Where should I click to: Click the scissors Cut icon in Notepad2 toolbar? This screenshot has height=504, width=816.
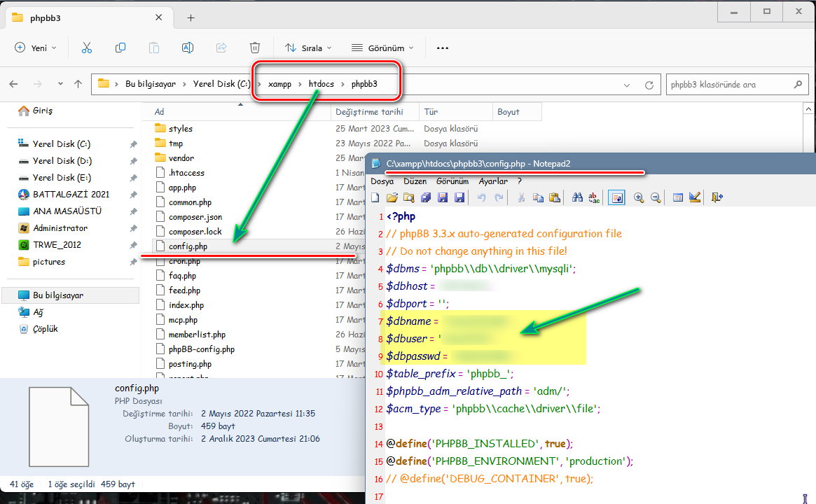click(x=521, y=197)
